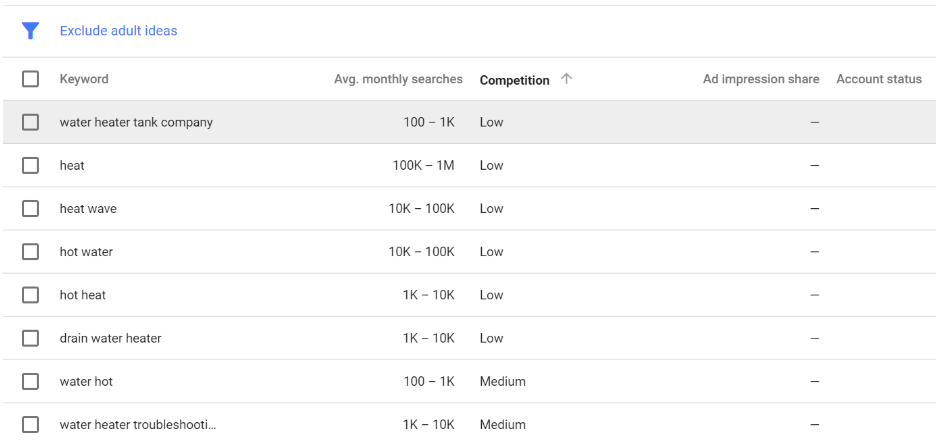Click the heat wave keyword text

click(88, 209)
